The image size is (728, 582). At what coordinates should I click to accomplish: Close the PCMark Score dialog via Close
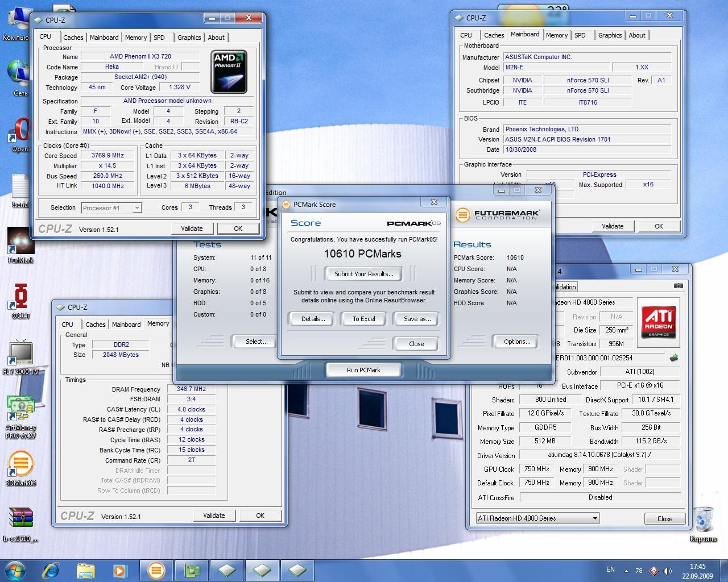tap(416, 344)
